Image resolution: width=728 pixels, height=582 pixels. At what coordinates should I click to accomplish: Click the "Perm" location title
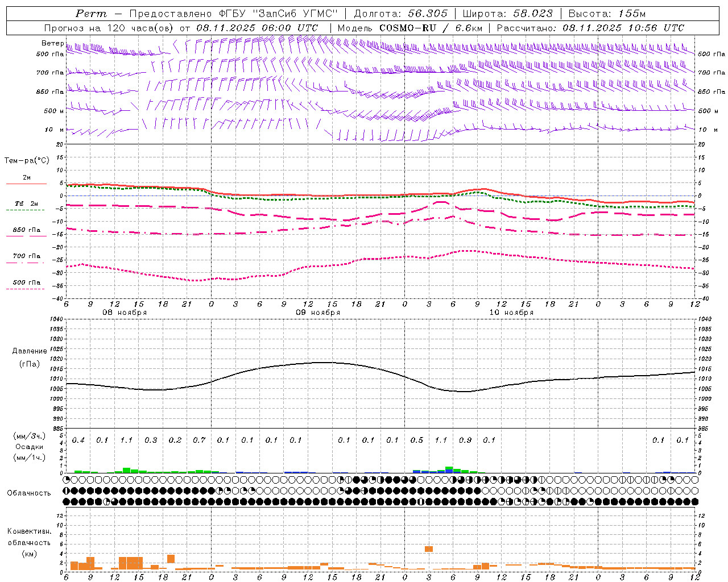click(x=91, y=14)
